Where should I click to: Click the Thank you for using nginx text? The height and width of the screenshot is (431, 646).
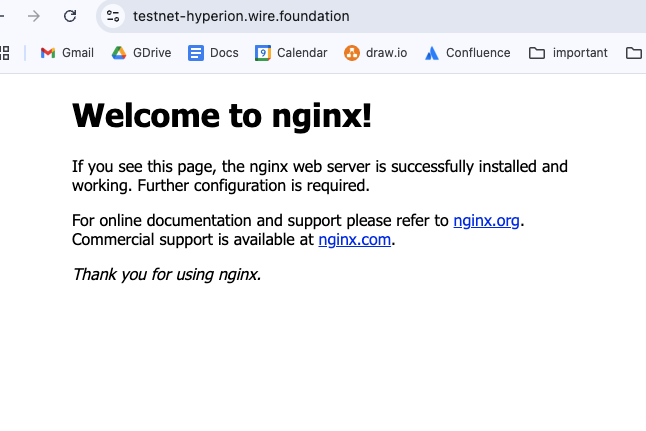[x=166, y=274]
